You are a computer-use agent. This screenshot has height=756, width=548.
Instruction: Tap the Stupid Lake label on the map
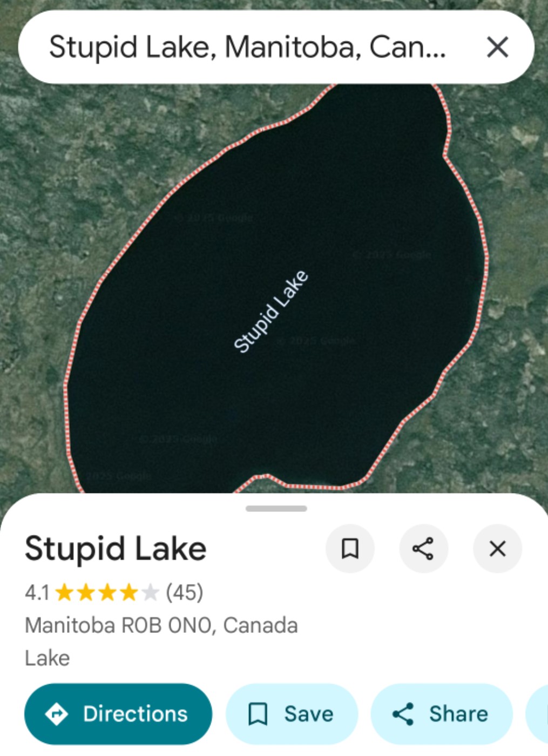(x=271, y=312)
